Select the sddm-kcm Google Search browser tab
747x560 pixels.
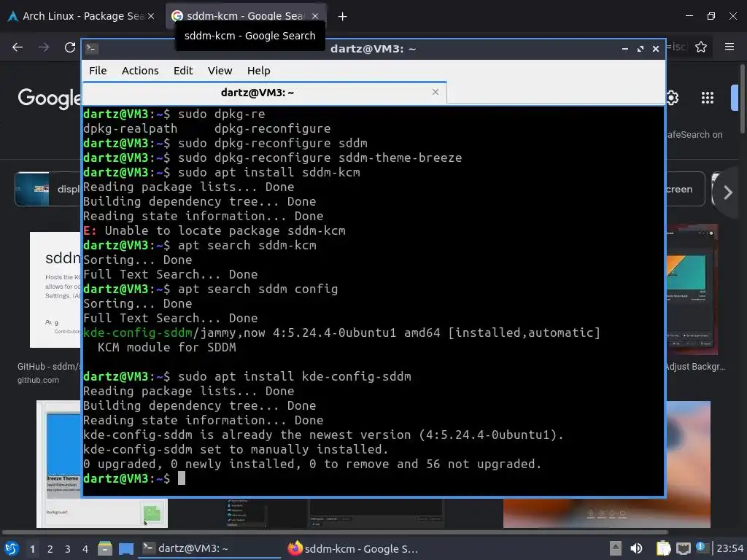coord(244,16)
